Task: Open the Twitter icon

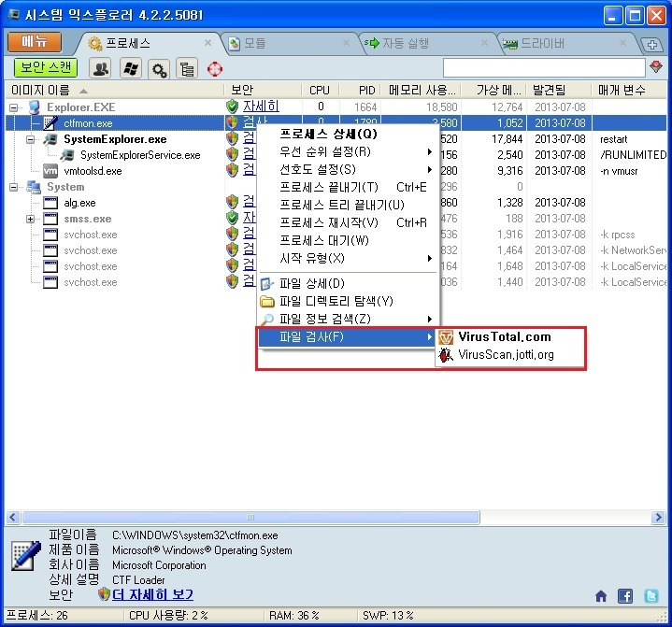Action: pyautogui.click(x=651, y=596)
